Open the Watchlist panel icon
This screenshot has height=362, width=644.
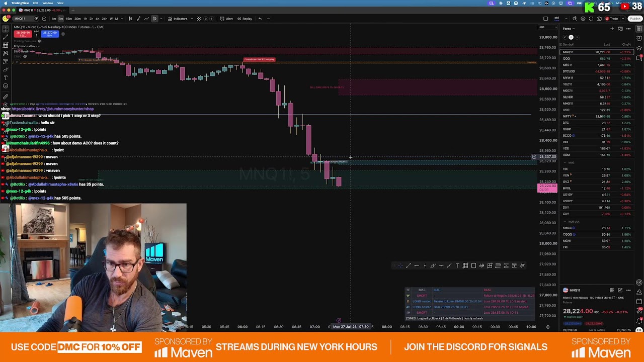pyautogui.click(x=639, y=29)
